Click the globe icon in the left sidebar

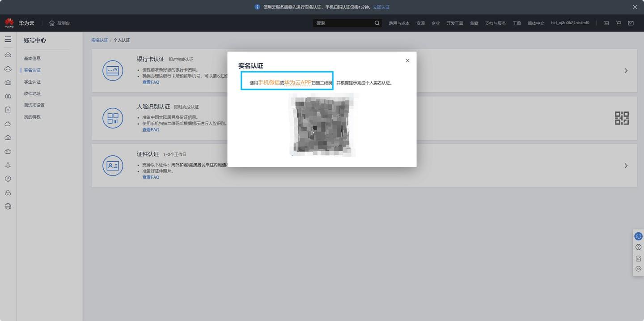click(8, 206)
